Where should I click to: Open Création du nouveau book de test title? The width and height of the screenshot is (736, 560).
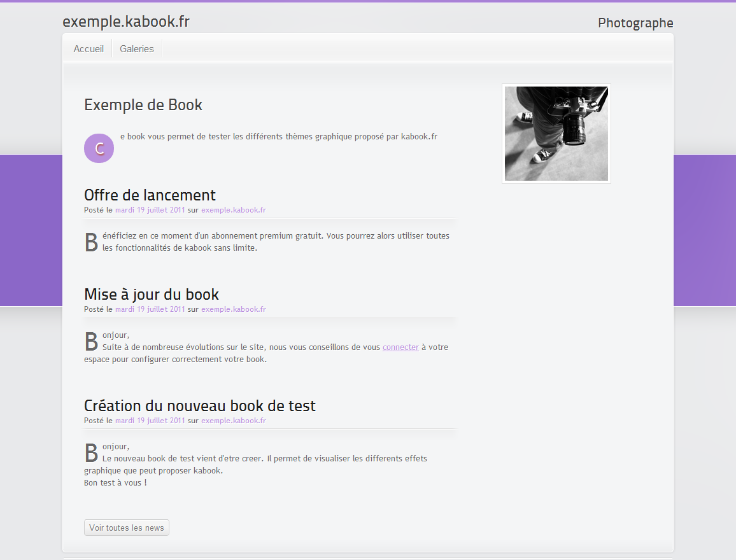click(x=199, y=406)
